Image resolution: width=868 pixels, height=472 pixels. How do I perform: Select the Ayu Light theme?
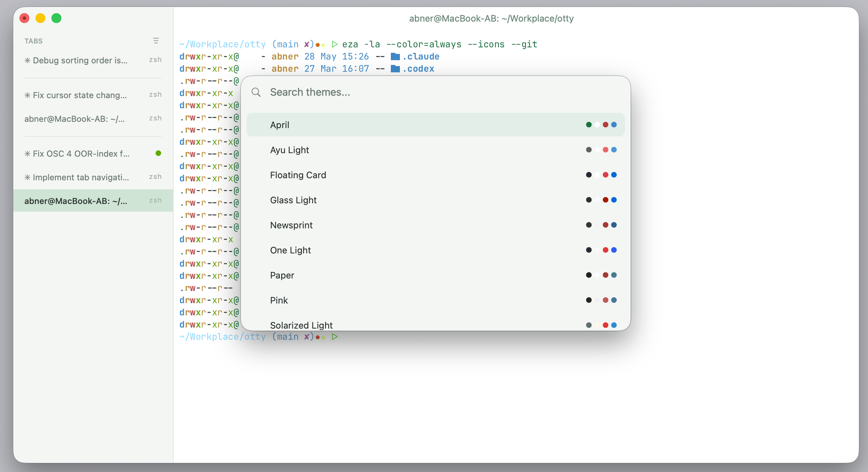click(436, 150)
